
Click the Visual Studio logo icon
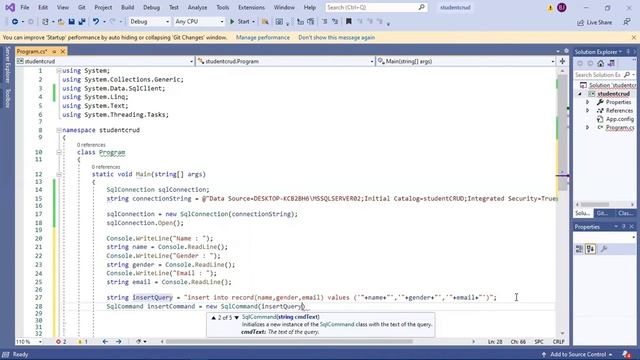tap(10, 7)
